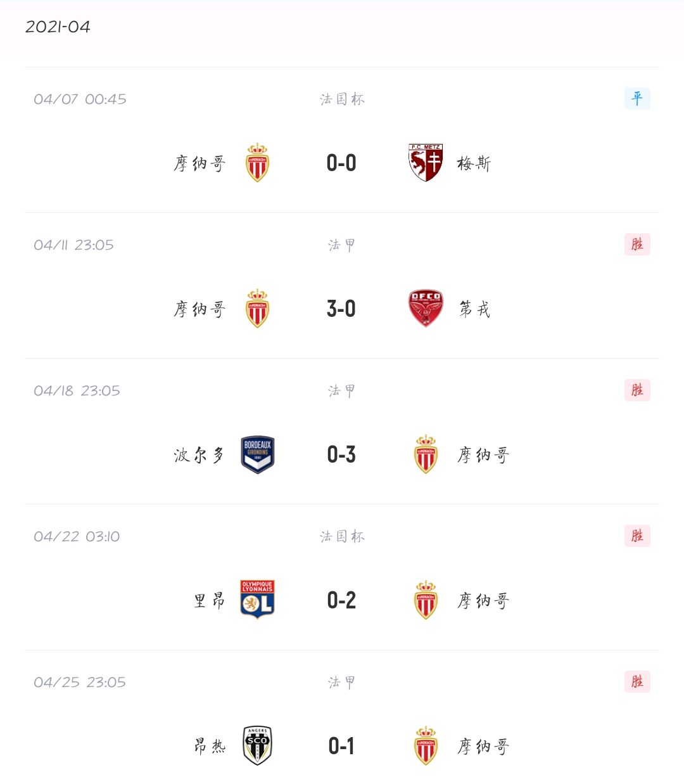View the 0-3 Bordeaux vs Monaco score
684x784 pixels.
[341, 455]
